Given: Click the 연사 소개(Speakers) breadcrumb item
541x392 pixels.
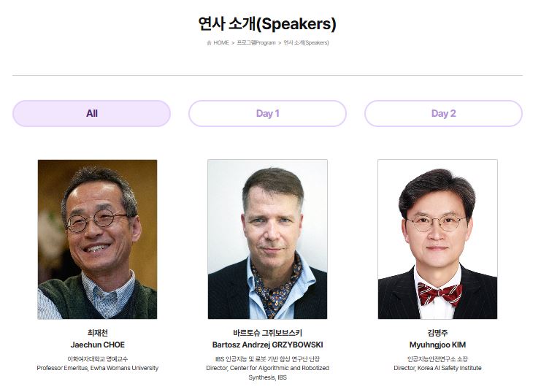Looking at the screenshot, I should (x=306, y=43).
